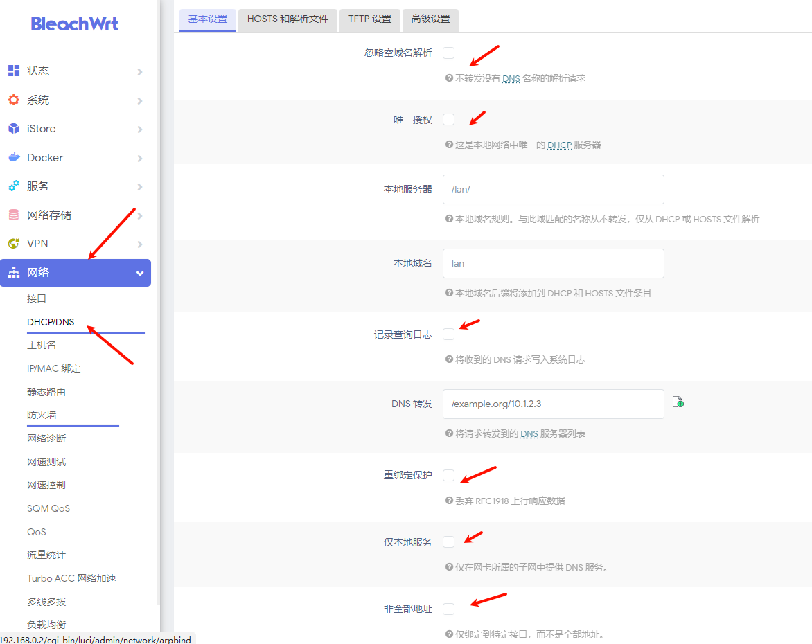Click the 本地域名 input field

[553, 264]
